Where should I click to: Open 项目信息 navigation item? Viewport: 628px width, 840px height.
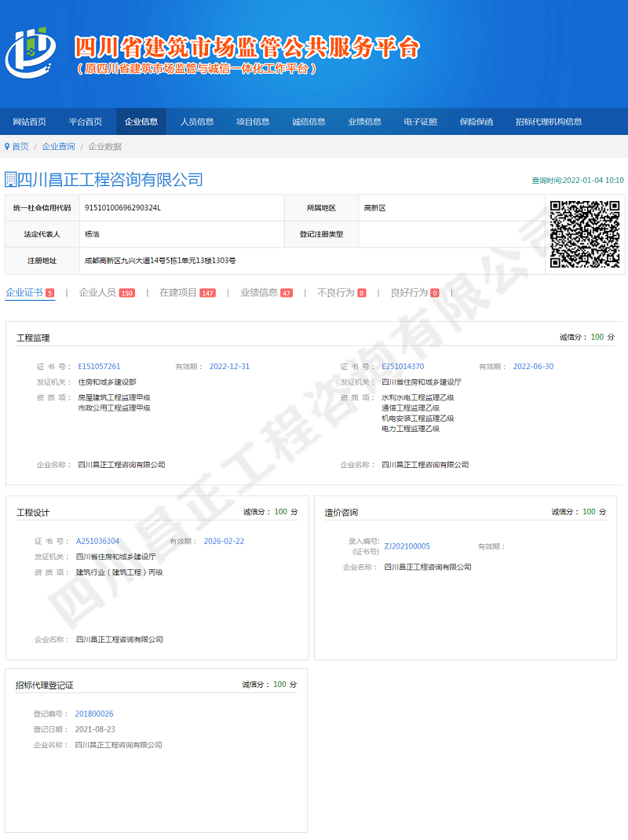point(253,122)
